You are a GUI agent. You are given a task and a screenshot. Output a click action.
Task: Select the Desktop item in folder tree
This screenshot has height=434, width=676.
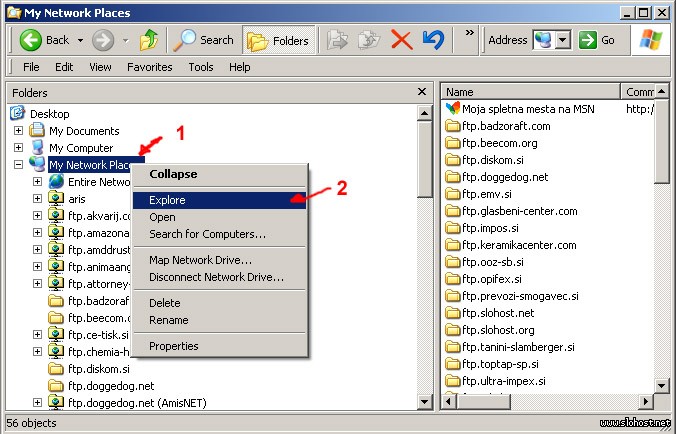pos(49,114)
